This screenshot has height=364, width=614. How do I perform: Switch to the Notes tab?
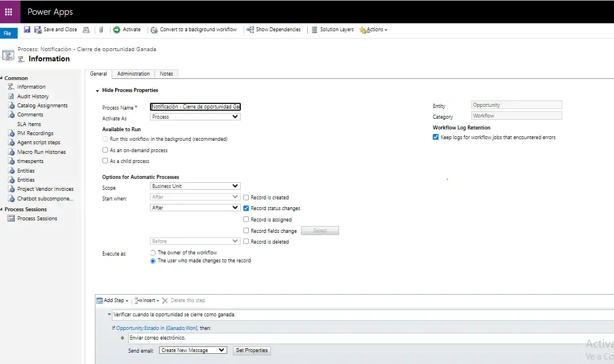(166, 74)
